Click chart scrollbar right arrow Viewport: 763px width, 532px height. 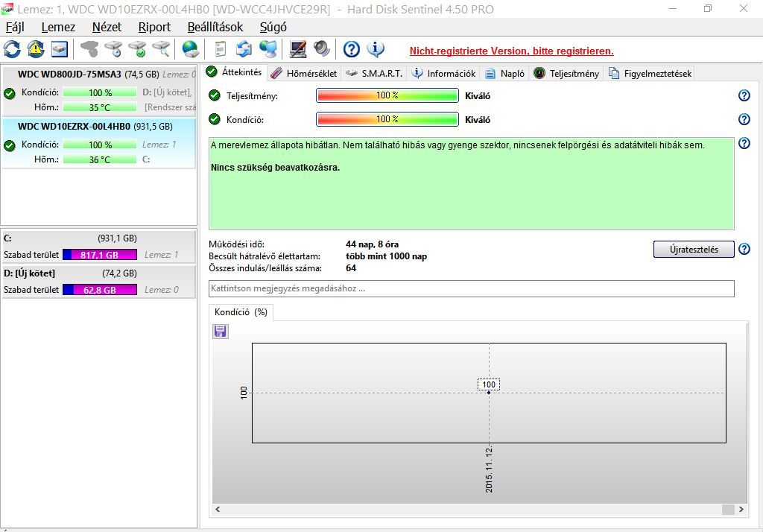tap(741, 509)
